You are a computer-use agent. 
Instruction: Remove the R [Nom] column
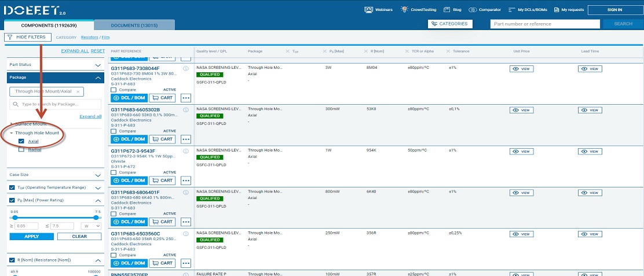365,51
